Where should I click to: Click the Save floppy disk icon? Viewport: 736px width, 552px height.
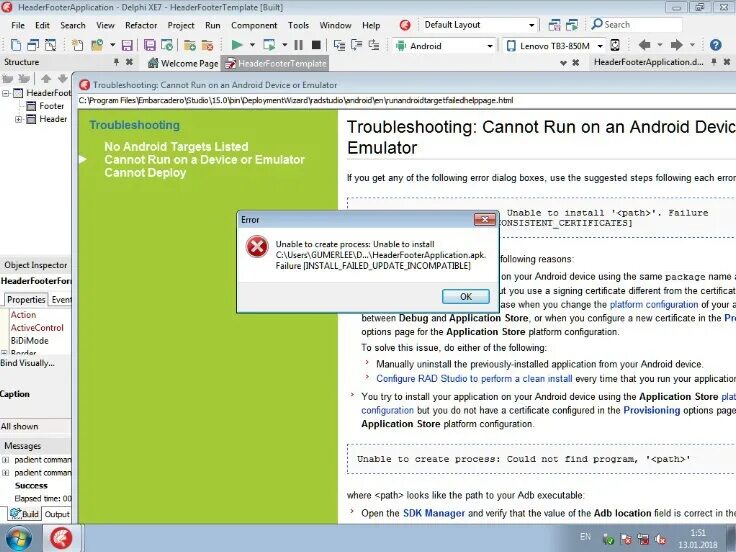pyautogui.click(x=127, y=45)
